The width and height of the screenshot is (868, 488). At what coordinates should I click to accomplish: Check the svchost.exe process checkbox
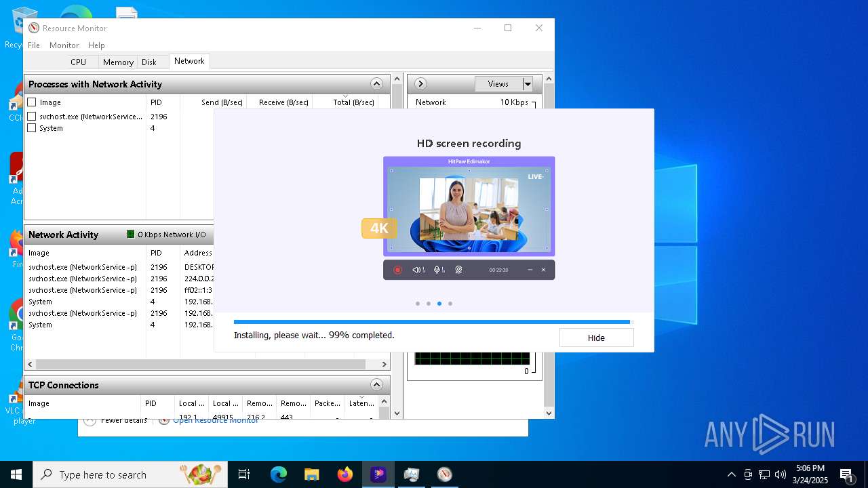[32, 117]
